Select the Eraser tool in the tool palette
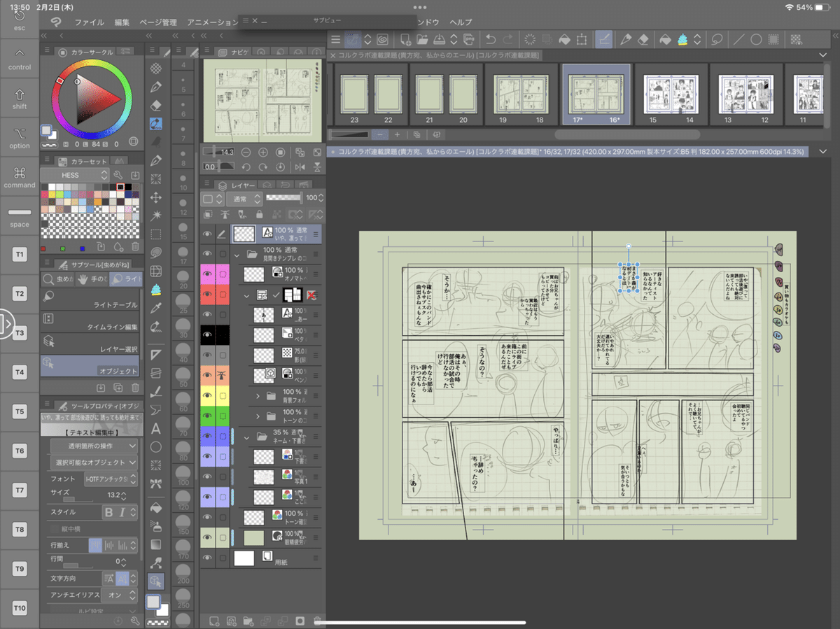This screenshot has height=629, width=840. tap(156, 105)
